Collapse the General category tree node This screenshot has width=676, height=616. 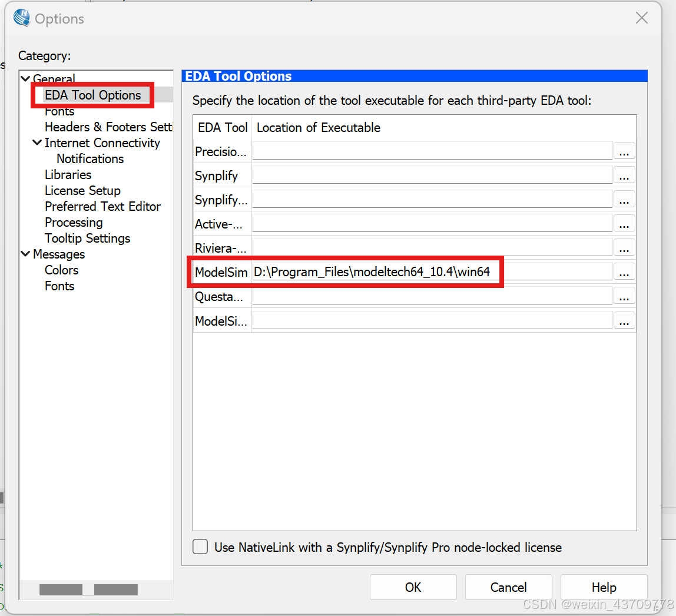click(x=25, y=78)
